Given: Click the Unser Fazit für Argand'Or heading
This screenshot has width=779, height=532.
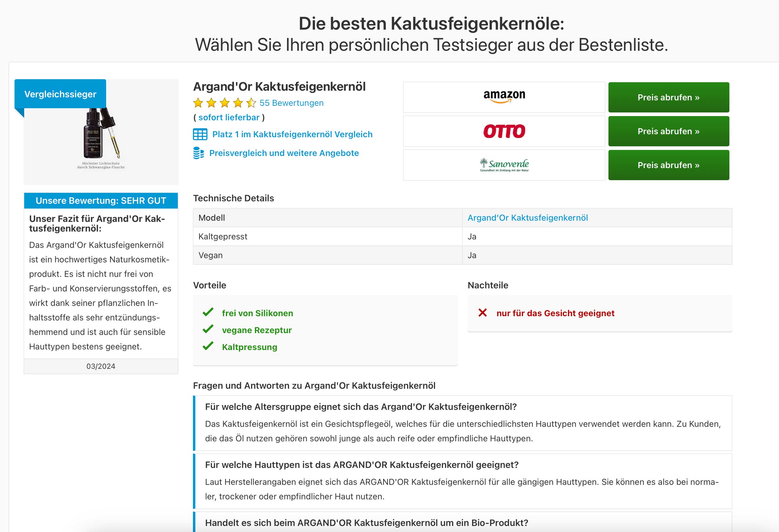Looking at the screenshot, I should point(97,223).
